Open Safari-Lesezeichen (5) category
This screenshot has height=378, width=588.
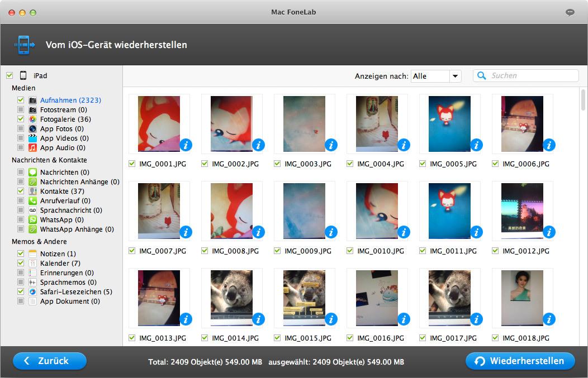point(76,292)
